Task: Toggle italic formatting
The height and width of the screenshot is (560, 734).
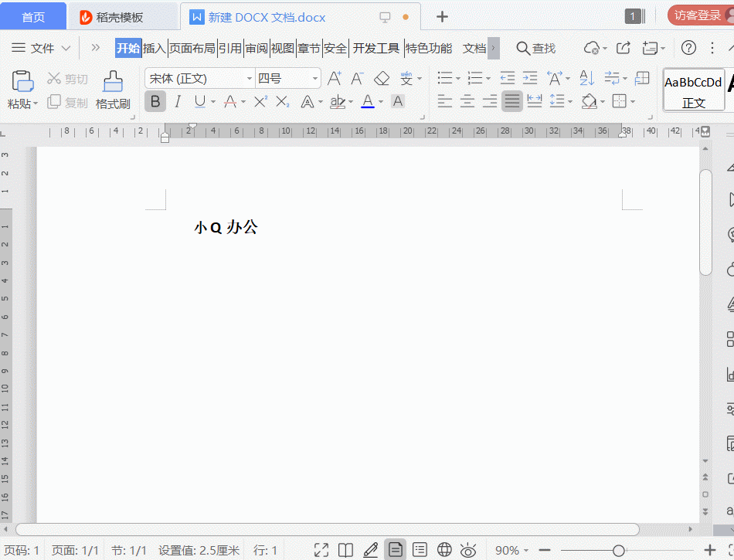Action: tap(178, 101)
